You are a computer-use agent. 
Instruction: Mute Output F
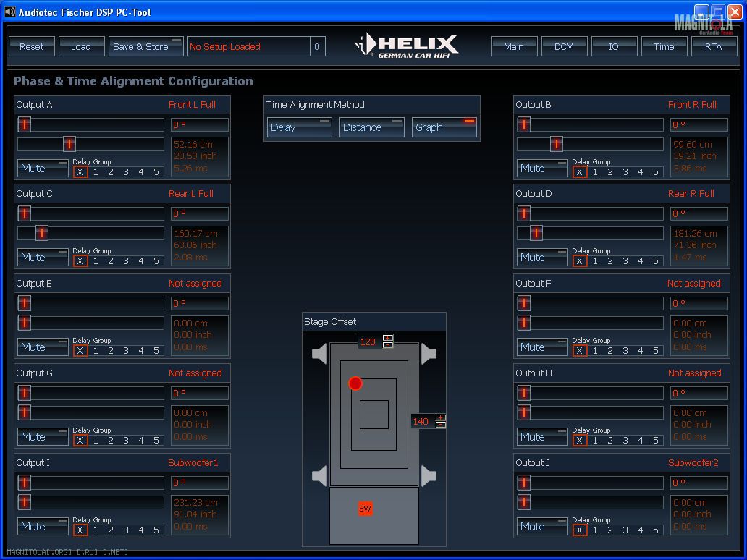542,347
